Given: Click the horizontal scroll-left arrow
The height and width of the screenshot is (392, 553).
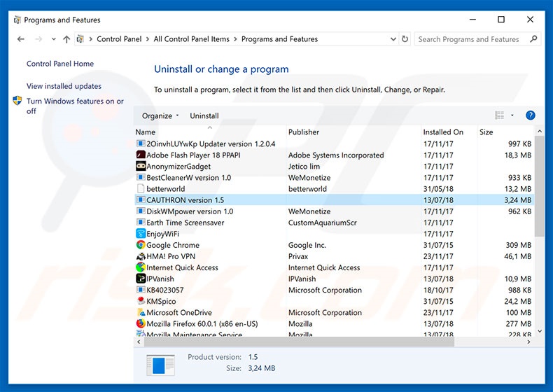Looking at the screenshot, I should [x=139, y=342].
